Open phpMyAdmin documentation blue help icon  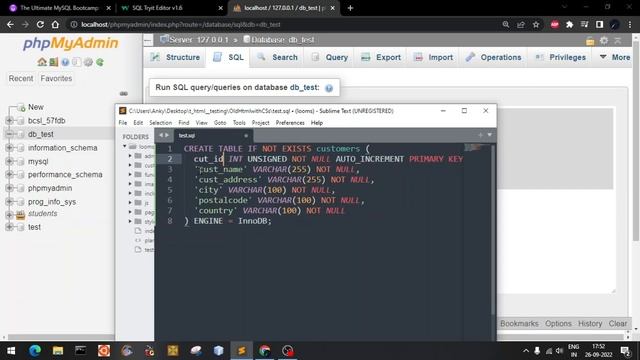65,62
